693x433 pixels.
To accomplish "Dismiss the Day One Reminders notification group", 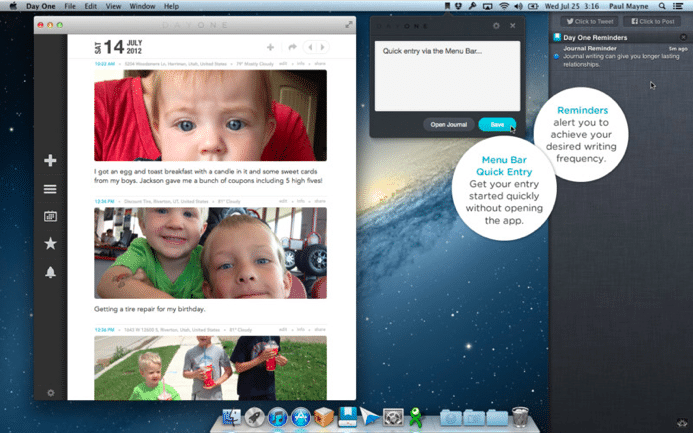I will 684,37.
